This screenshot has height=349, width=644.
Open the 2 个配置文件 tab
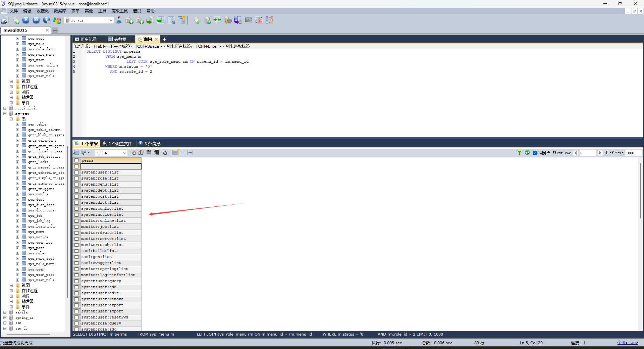click(x=118, y=144)
